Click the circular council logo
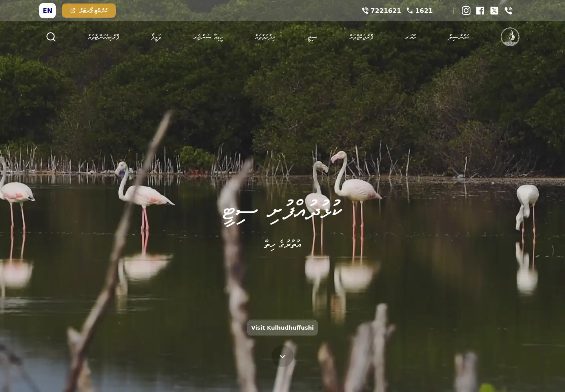Screen dimensions: 565x392 pyautogui.click(x=510, y=37)
